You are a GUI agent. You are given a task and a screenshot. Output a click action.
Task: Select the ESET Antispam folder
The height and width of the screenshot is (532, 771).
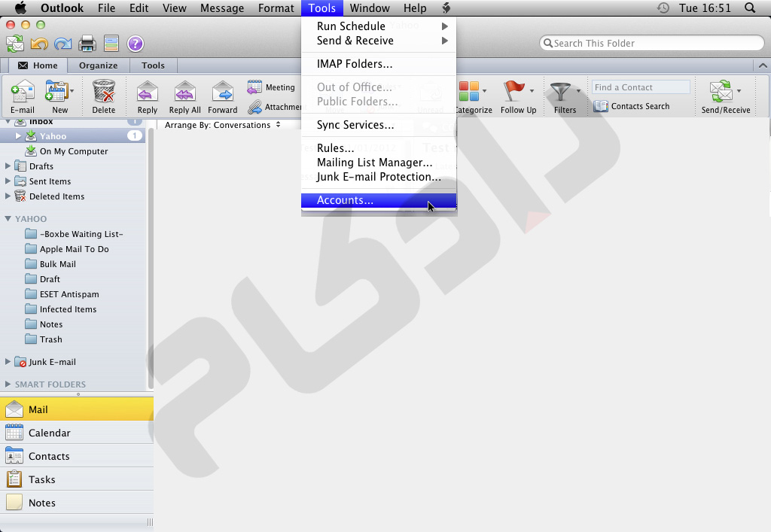69,294
